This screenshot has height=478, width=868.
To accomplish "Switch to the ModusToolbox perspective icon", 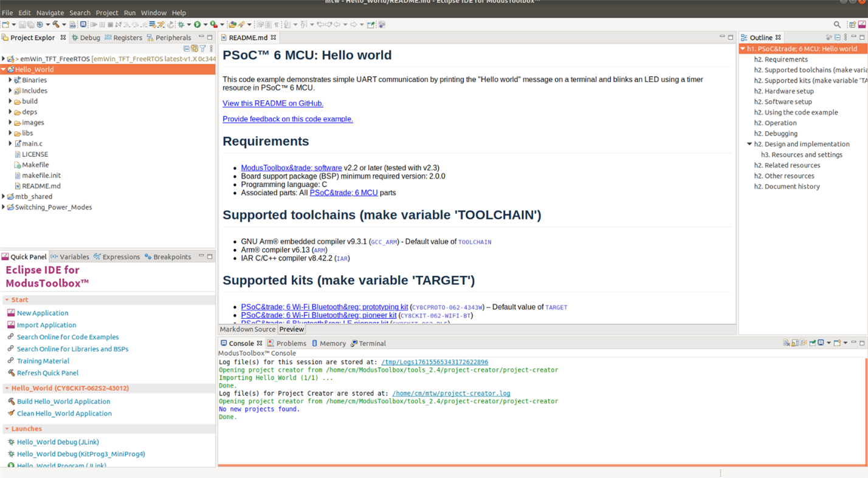I will click(x=862, y=25).
